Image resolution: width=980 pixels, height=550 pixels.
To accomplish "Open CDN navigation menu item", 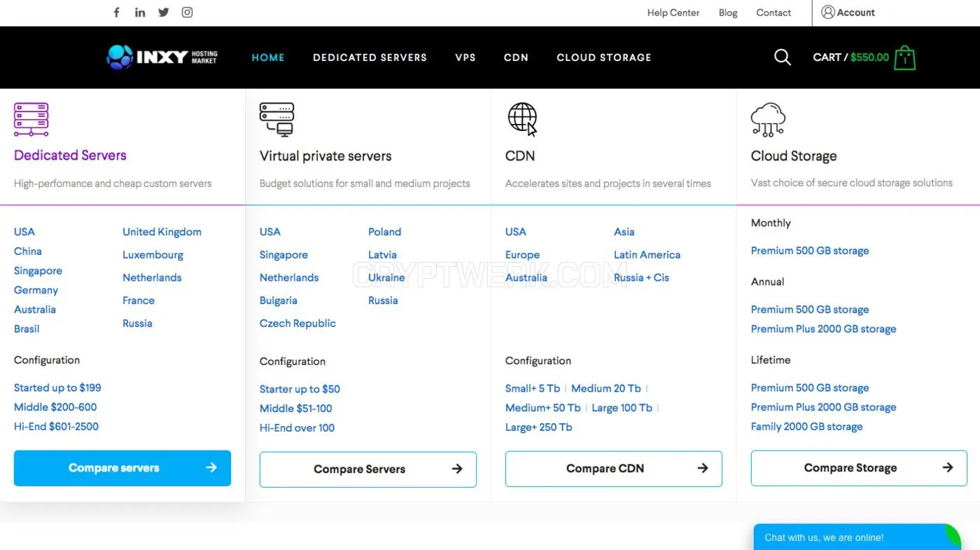I will (516, 57).
